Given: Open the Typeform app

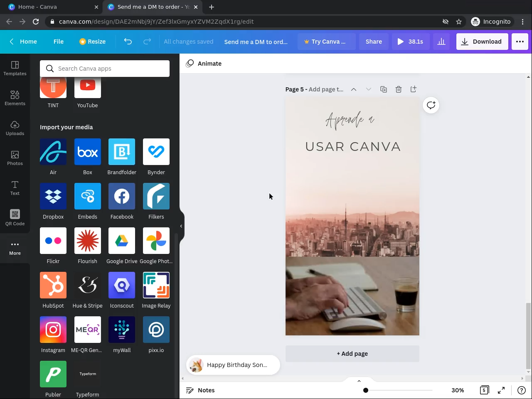Looking at the screenshot, I should point(88,374).
